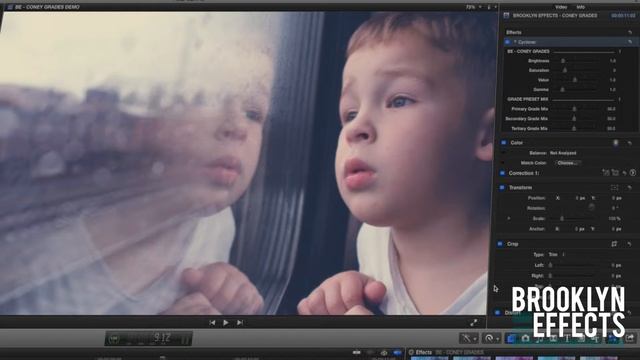
Task: Click the Value slider handle
Action: tap(575, 80)
